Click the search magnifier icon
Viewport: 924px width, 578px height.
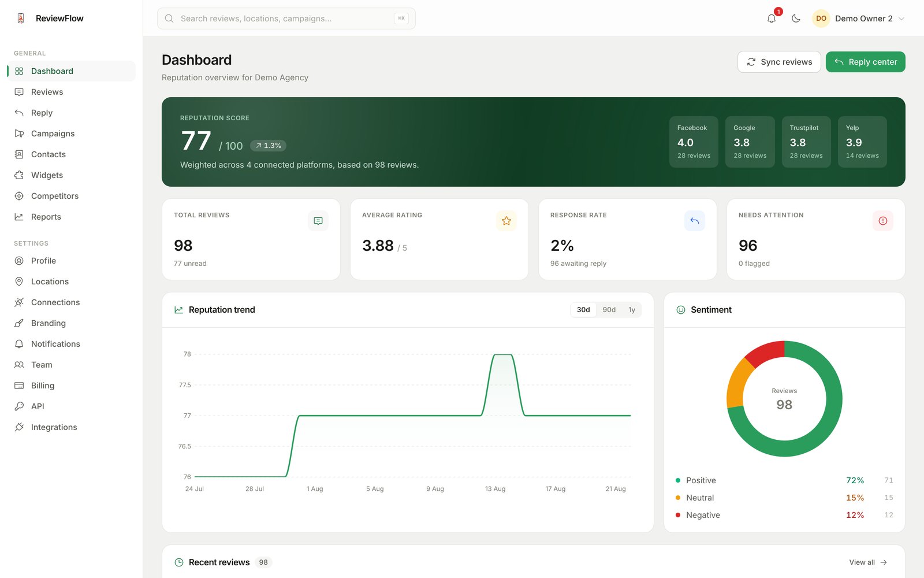[x=169, y=18]
